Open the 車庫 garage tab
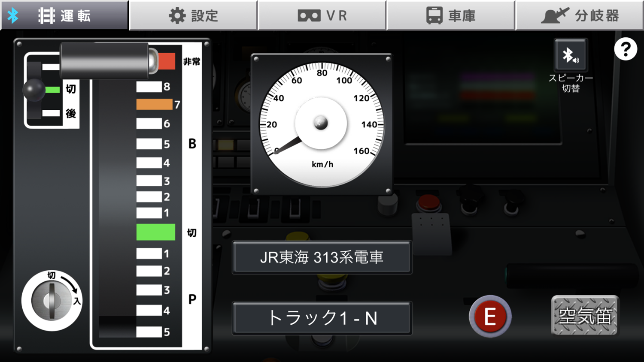 click(x=451, y=15)
